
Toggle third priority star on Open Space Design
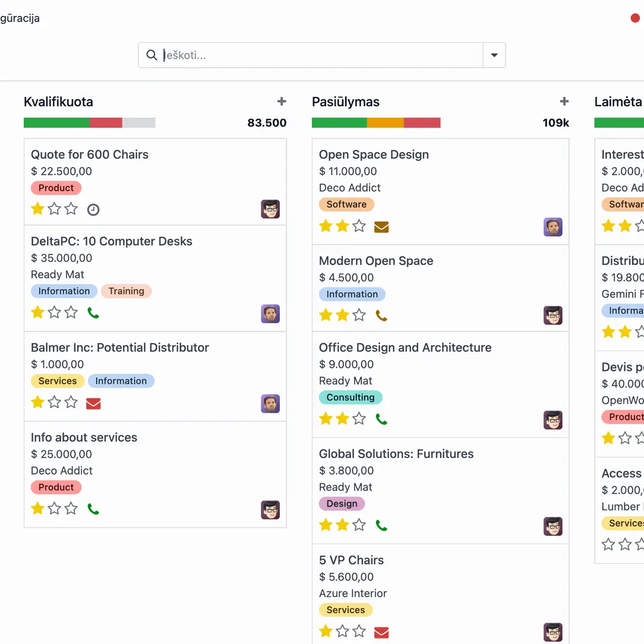point(359,226)
